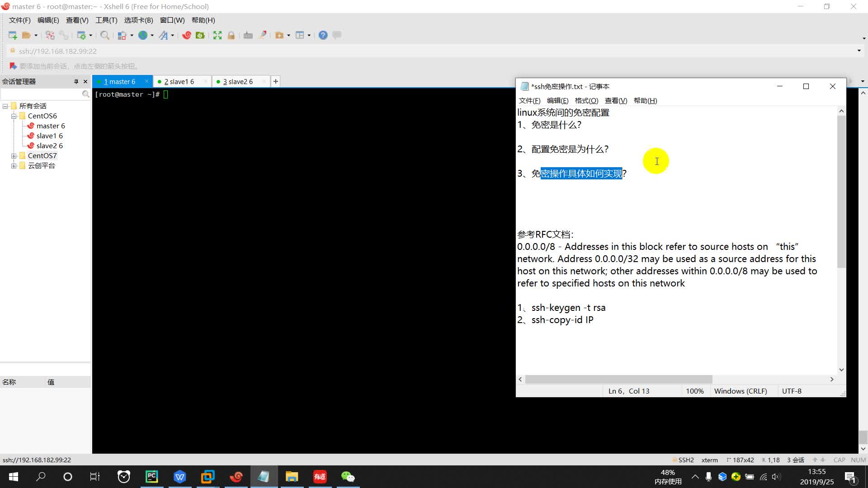Click the 值 column header

tap(68, 382)
